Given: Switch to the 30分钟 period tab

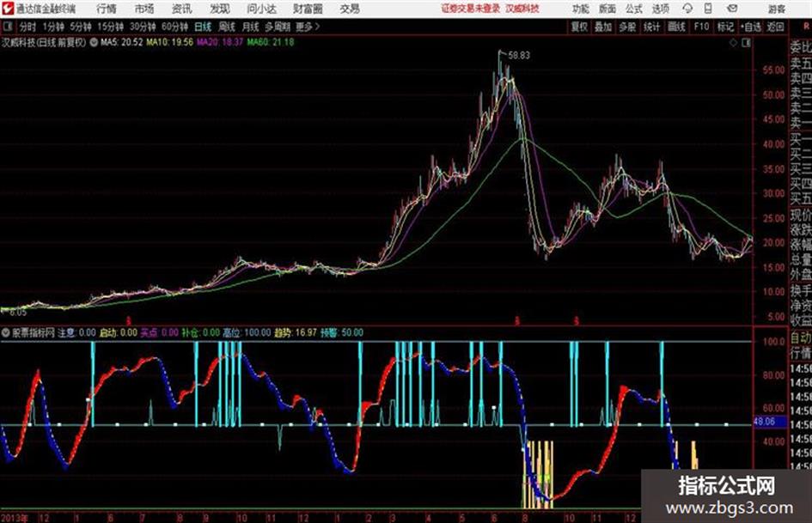Looking at the screenshot, I should [x=143, y=27].
